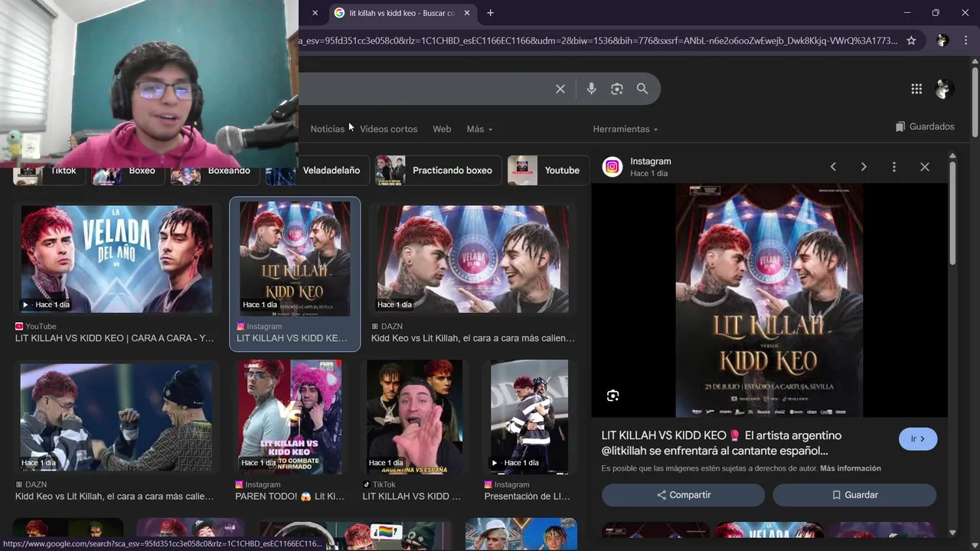Show previous image in preview panel
Screen dimensions: 980x551
click(833, 167)
